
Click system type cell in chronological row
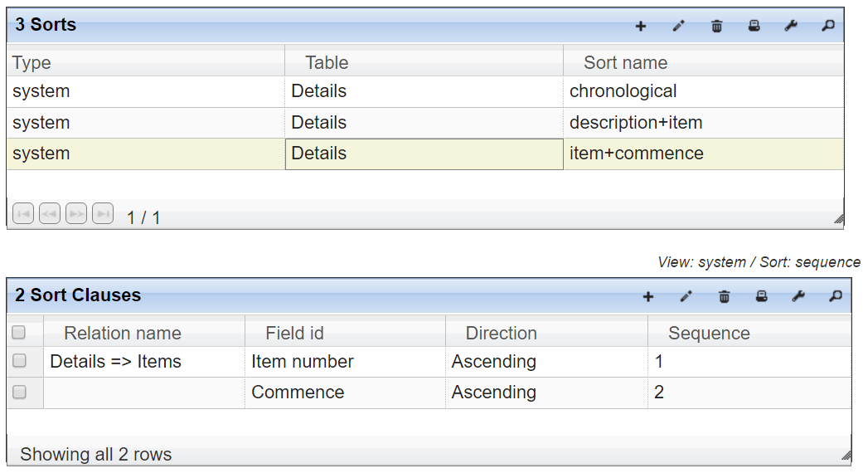[x=146, y=91]
